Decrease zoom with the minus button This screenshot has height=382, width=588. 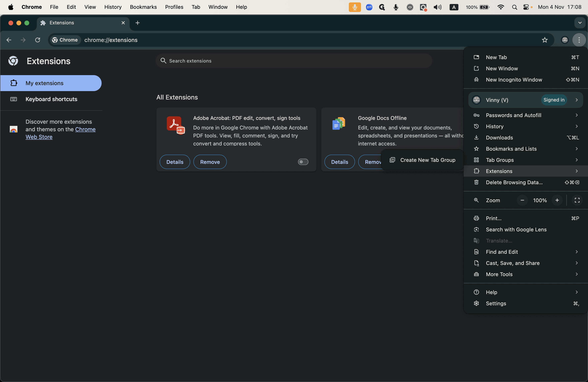[x=522, y=200]
